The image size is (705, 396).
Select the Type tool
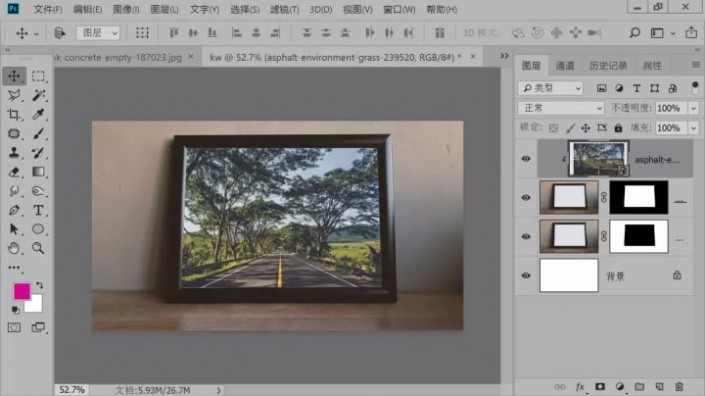point(38,210)
